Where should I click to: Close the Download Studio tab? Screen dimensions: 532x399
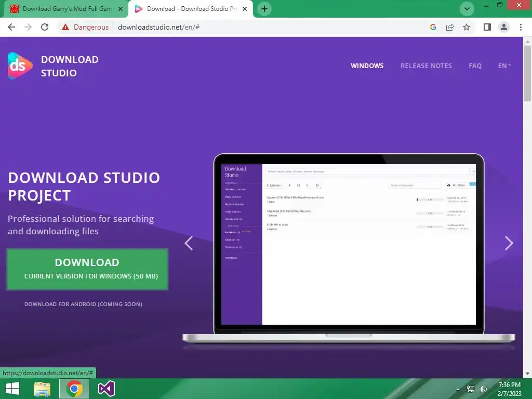(245, 9)
